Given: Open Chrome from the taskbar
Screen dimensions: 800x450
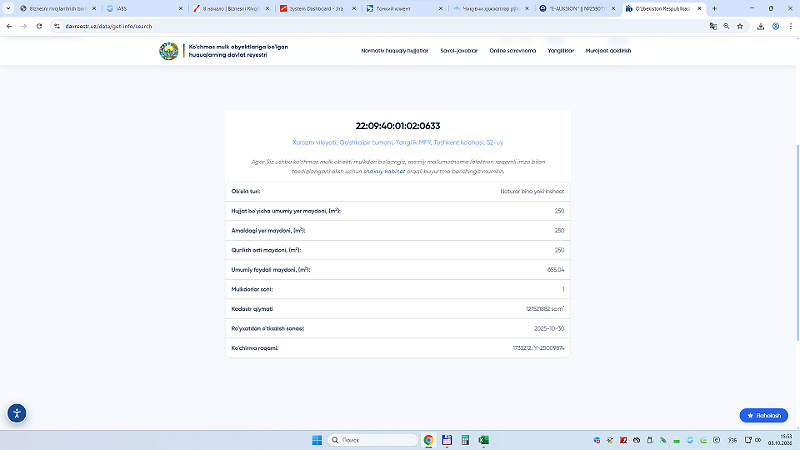Looking at the screenshot, I should click(429, 440).
